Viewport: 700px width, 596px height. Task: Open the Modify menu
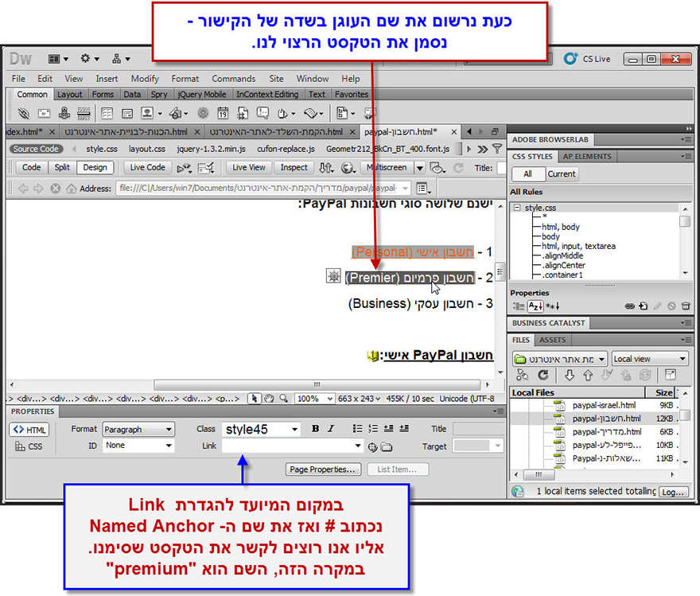145,79
